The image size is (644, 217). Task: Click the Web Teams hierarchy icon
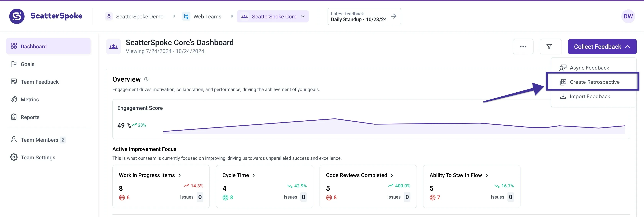click(x=186, y=17)
